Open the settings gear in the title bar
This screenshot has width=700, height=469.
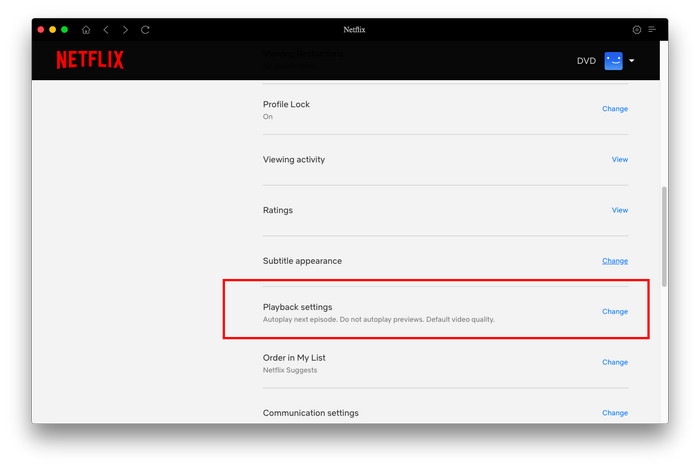click(x=637, y=30)
